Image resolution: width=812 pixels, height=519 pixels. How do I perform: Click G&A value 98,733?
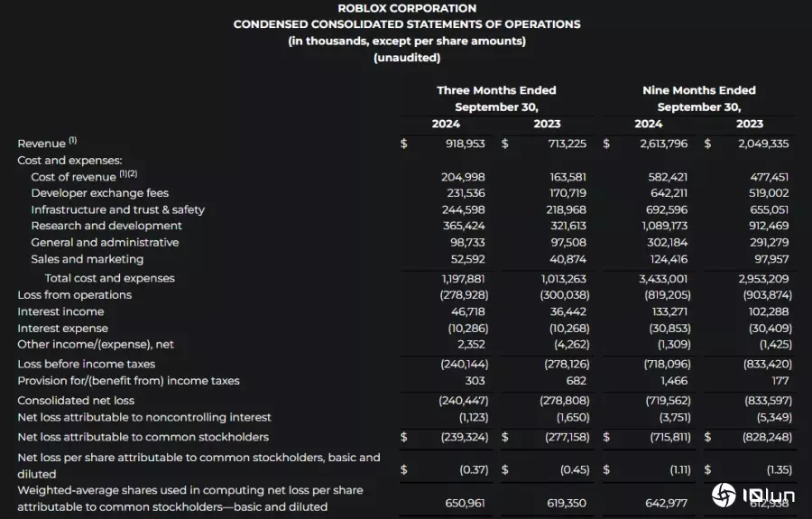(467, 243)
